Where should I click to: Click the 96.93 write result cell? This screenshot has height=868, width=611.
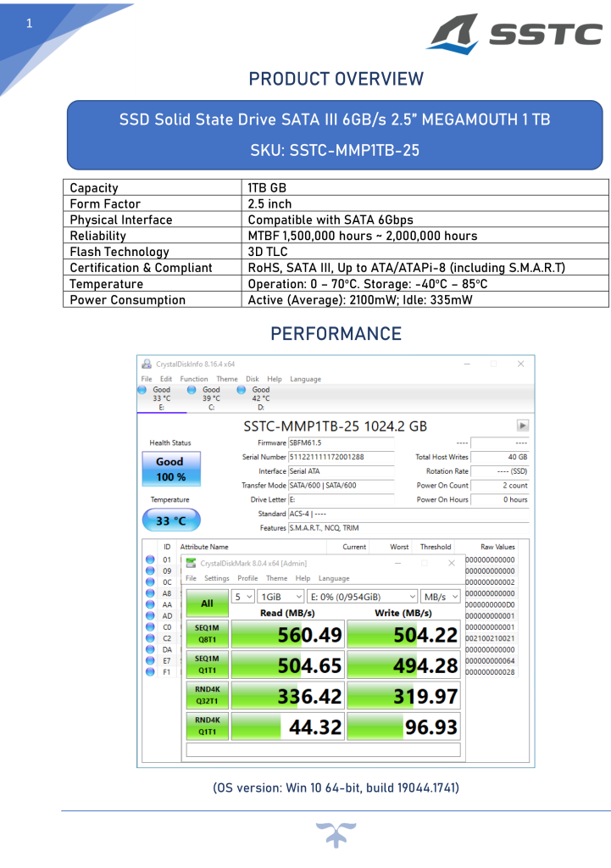403,726
